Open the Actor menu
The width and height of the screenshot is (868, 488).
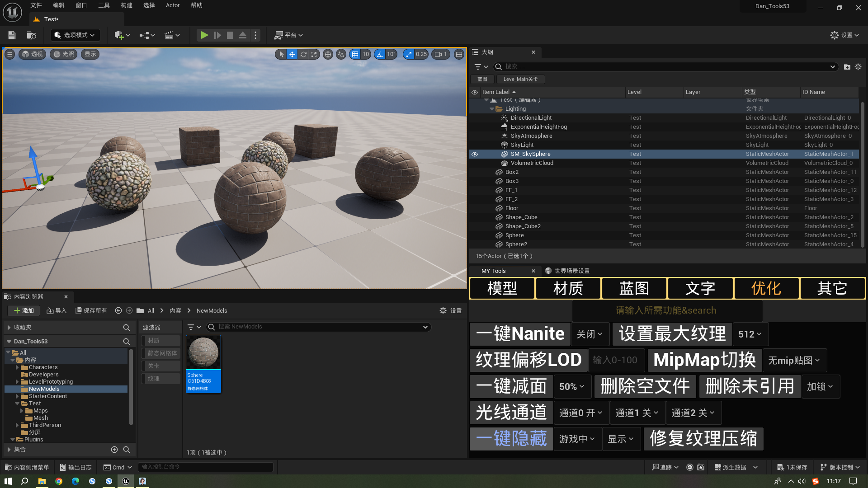pos(173,5)
